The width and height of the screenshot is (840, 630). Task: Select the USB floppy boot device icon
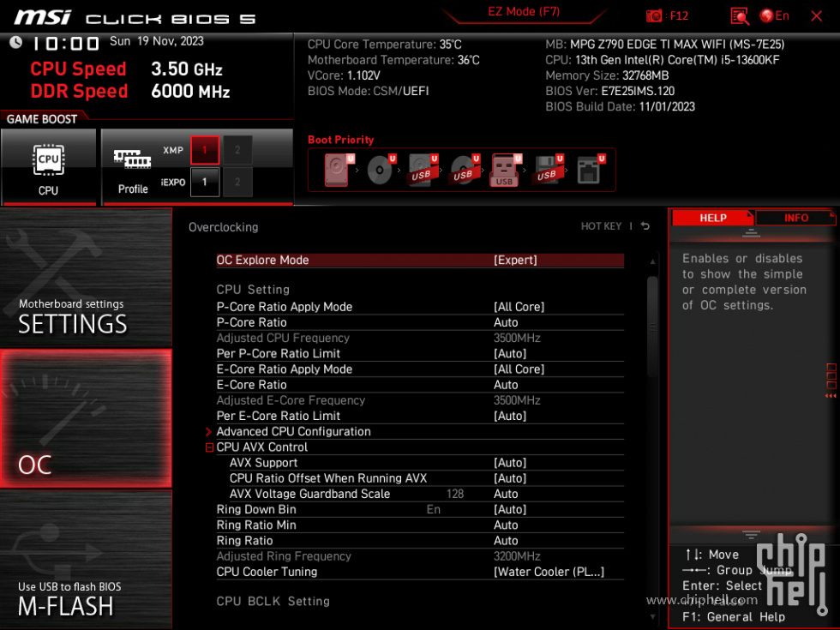(x=548, y=170)
